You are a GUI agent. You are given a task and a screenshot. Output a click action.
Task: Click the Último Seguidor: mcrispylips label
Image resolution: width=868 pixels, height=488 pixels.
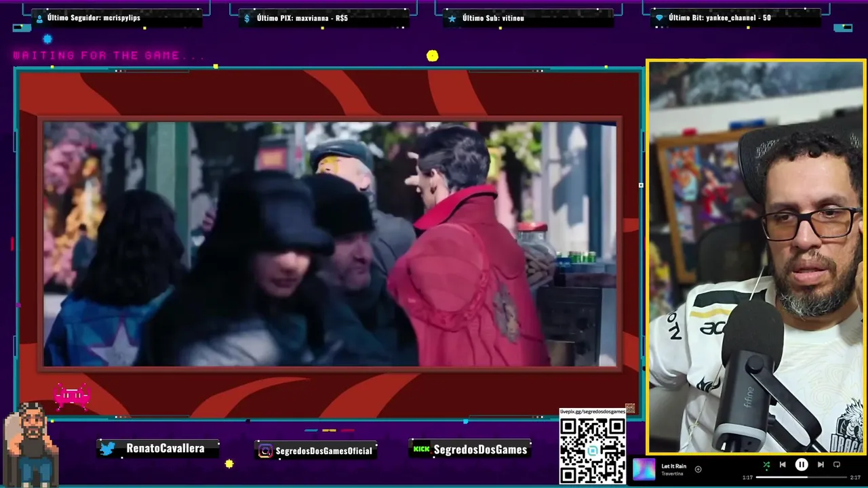pyautogui.click(x=94, y=18)
